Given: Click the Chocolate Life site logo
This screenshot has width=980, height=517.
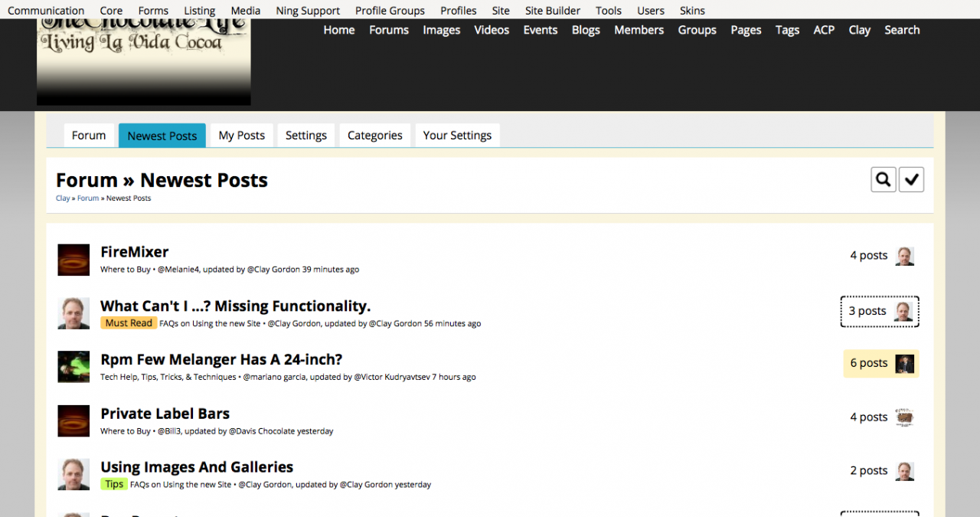Looking at the screenshot, I should [144, 62].
